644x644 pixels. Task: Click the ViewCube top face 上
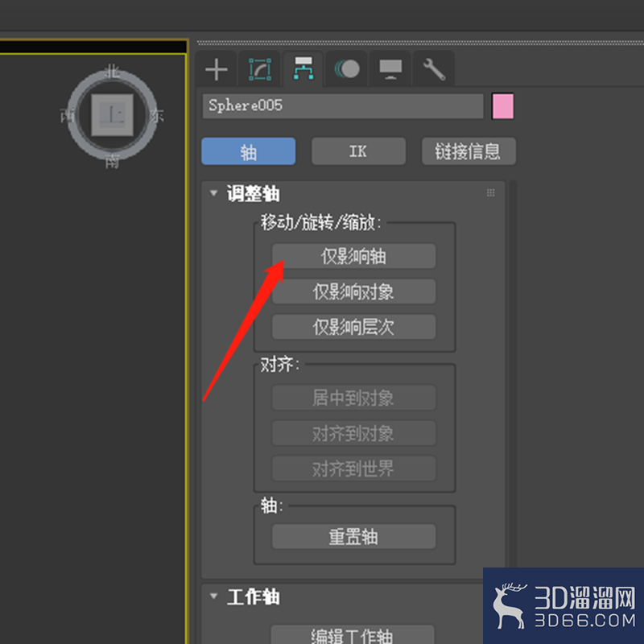click(x=112, y=114)
